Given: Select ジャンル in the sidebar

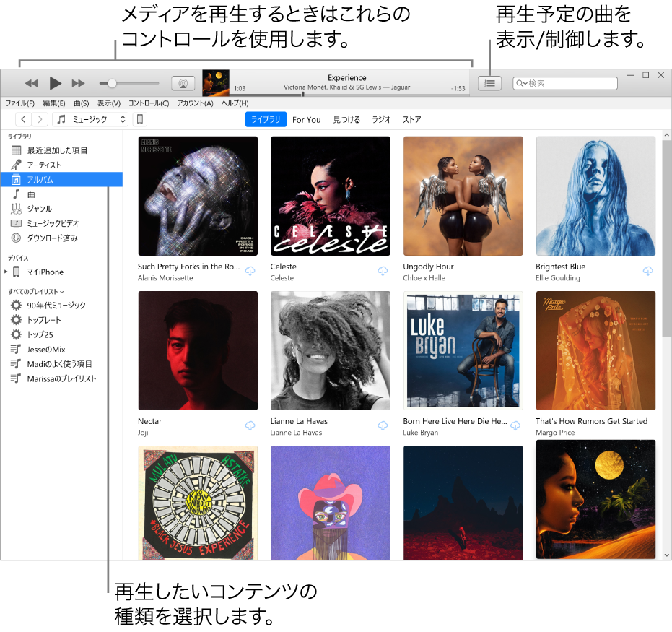Looking at the screenshot, I should tap(61, 209).
